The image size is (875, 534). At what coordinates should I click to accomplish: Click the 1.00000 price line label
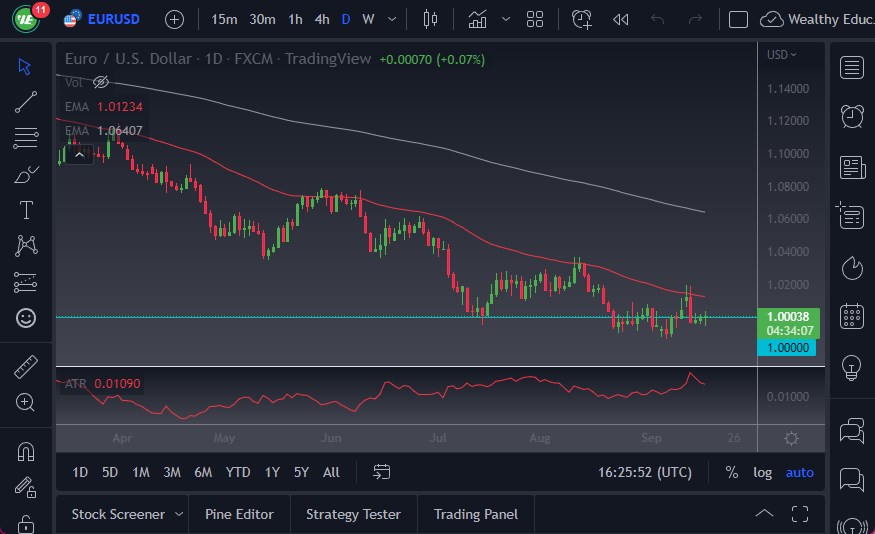point(789,347)
